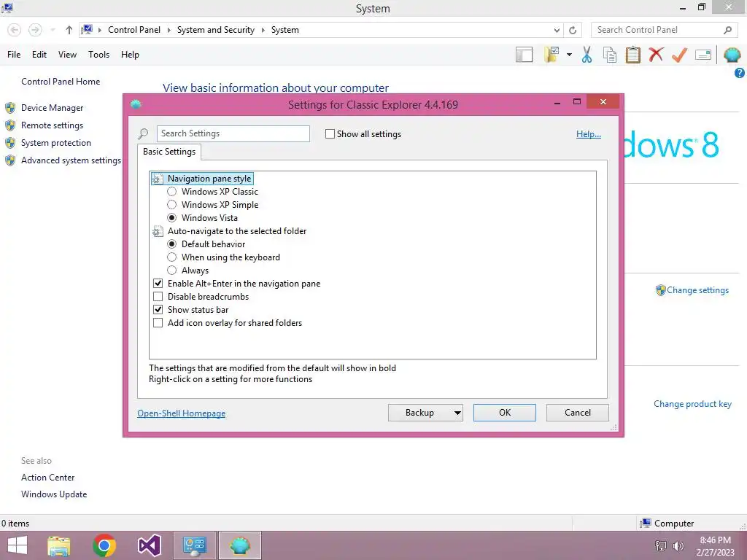Open the Open-Shell Homepage link
Screen dimensions: 747x560
181,413
